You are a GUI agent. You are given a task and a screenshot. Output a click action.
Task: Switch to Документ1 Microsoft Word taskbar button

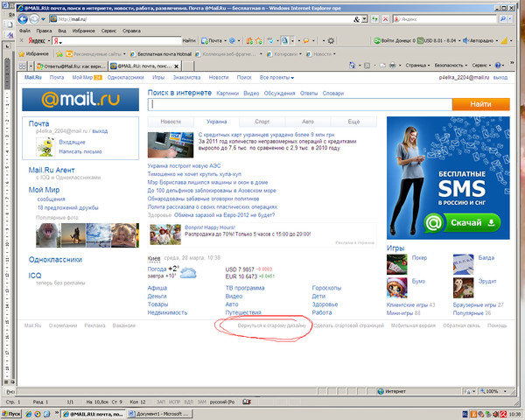click(159, 414)
